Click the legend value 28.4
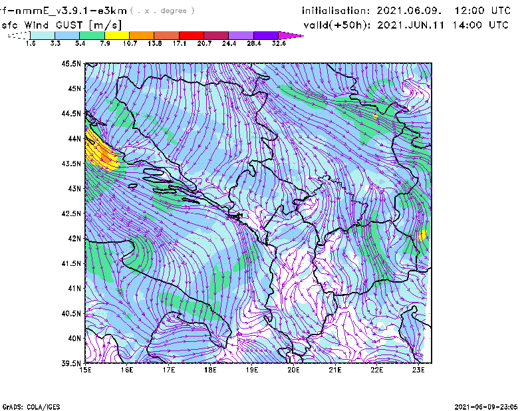The image size is (532, 411). [x=254, y=43]
